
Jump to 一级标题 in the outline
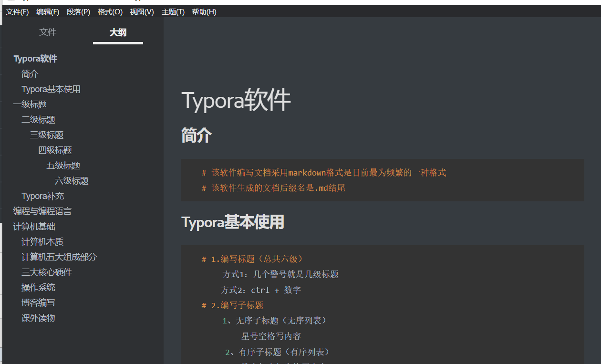pyautogui.click(x=30, y=104)
